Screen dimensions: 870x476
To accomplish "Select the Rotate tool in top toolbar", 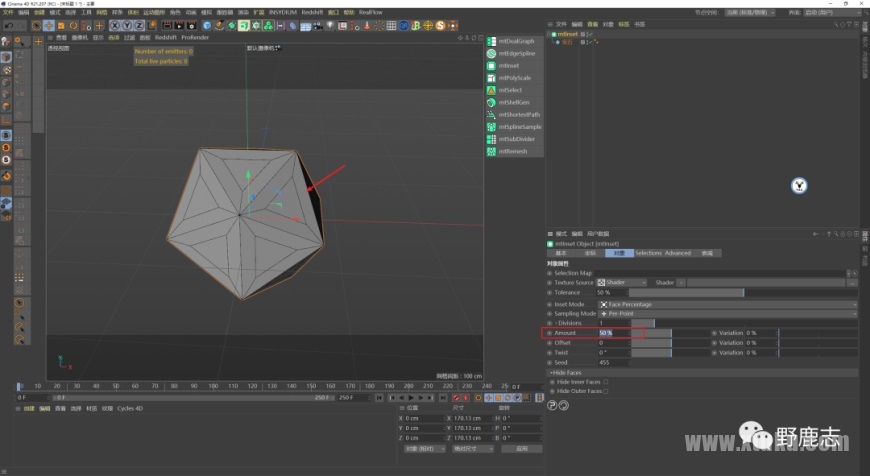I will tap(73, 26).
